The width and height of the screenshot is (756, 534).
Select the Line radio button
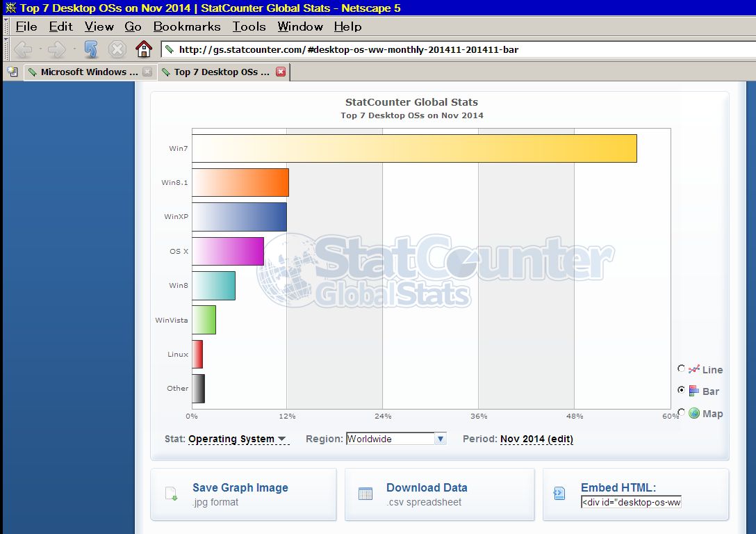(x=681, y=369)
